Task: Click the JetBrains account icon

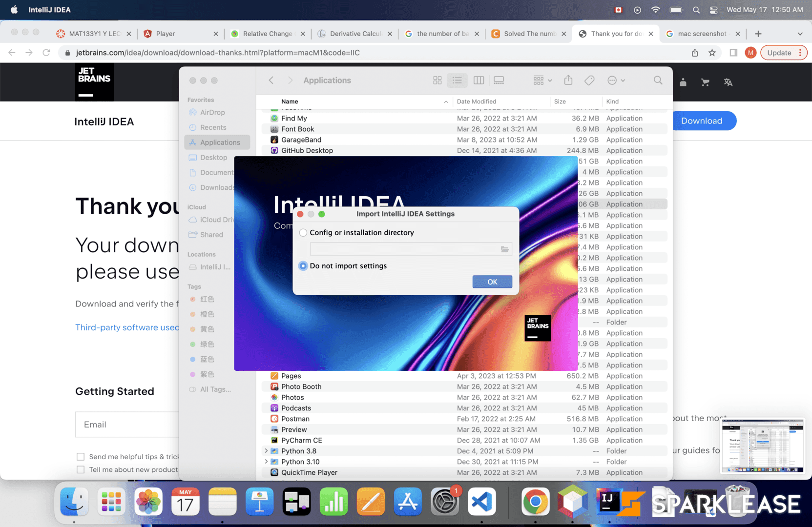Action: coord(683,82)
